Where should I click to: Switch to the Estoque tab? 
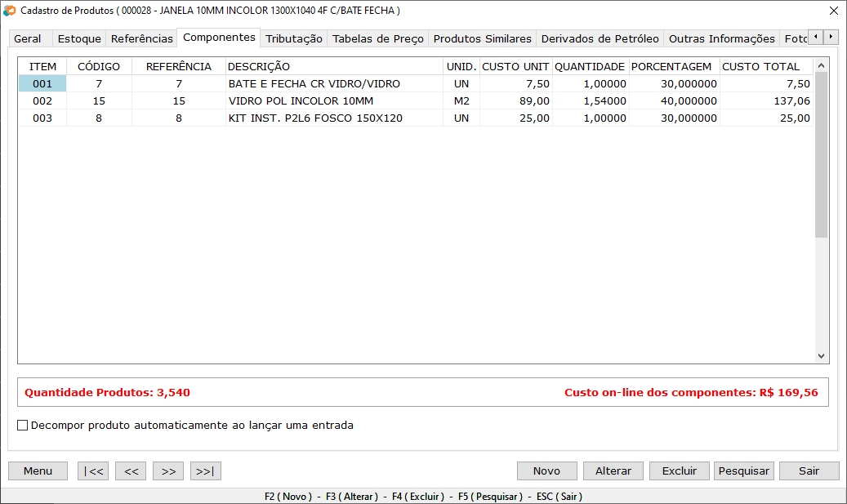[x=80, y=38]
